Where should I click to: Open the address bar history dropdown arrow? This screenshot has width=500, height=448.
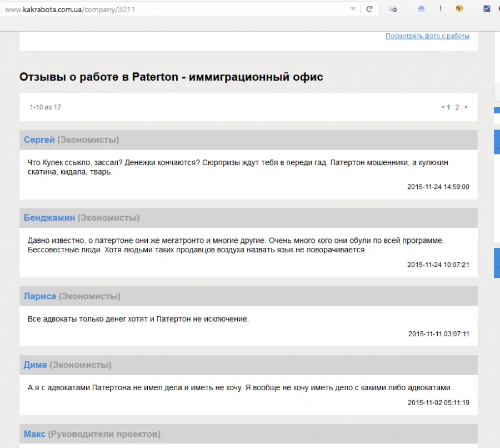pos(353,9)
